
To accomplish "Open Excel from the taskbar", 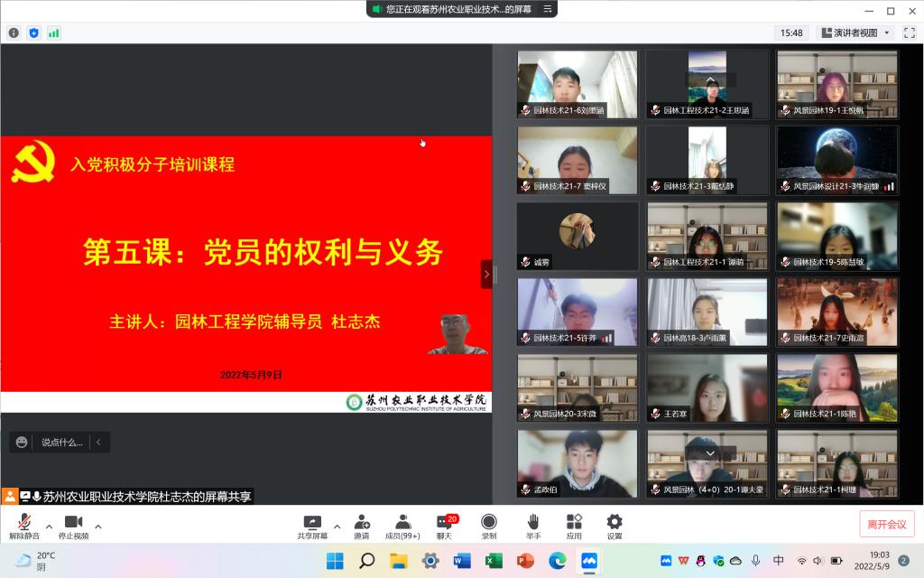I will (494, 560).
